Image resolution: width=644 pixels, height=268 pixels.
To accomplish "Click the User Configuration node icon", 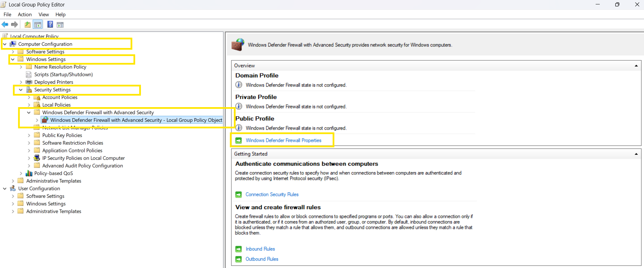I will click(13, 189).
